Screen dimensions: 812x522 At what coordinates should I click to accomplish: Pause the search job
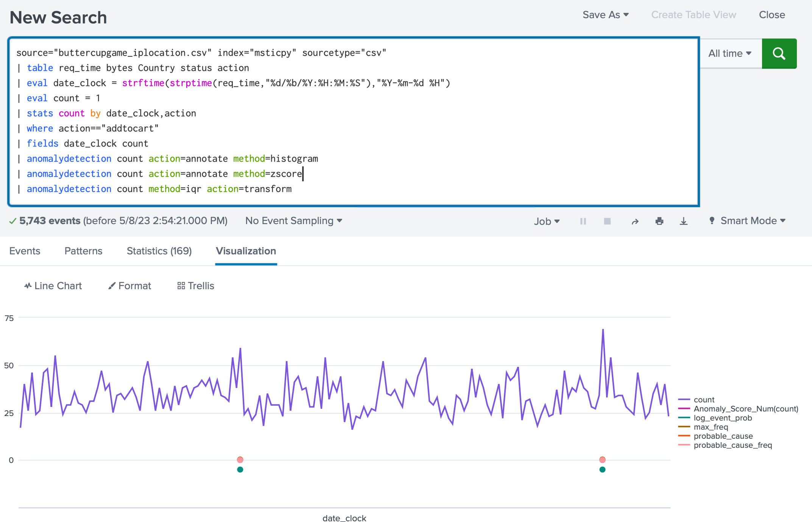coord(583,221)
